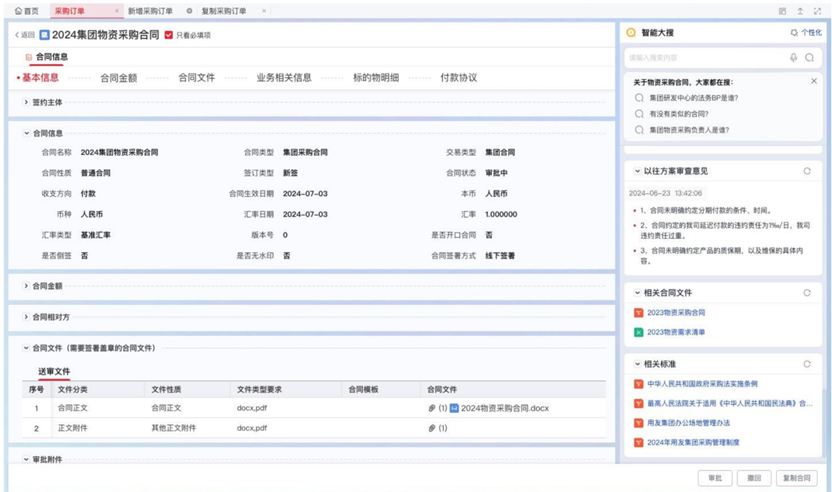Click attachment paperclip icon in 正文附件 row
832x492 pixels.
(432, 428)
